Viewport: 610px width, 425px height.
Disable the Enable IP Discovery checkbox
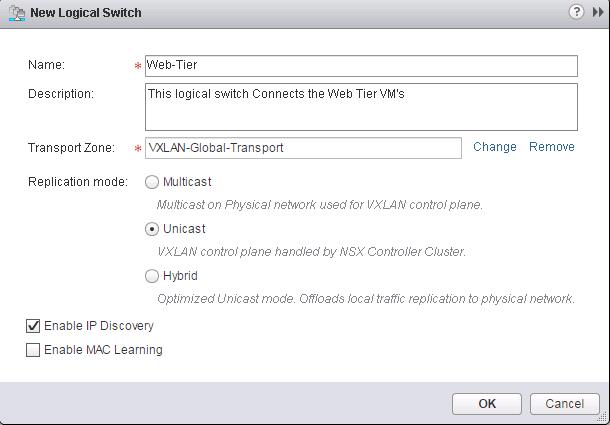click(33, 326)
